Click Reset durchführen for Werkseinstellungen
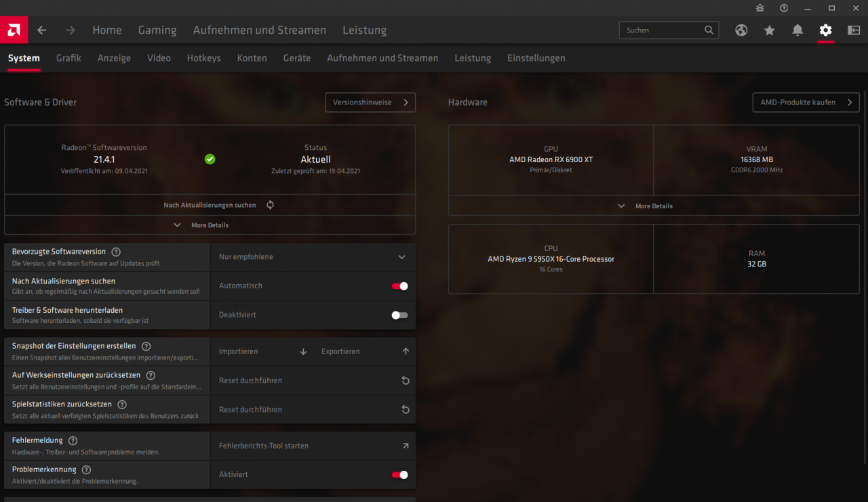The width and height of the screenshot is (868, 502). tap(313, 381)
